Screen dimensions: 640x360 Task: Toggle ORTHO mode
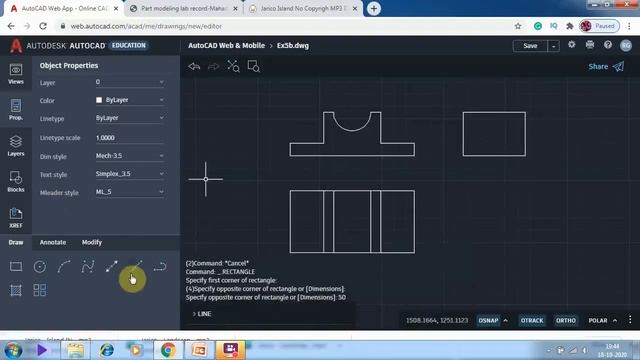(x=566, y=320)
